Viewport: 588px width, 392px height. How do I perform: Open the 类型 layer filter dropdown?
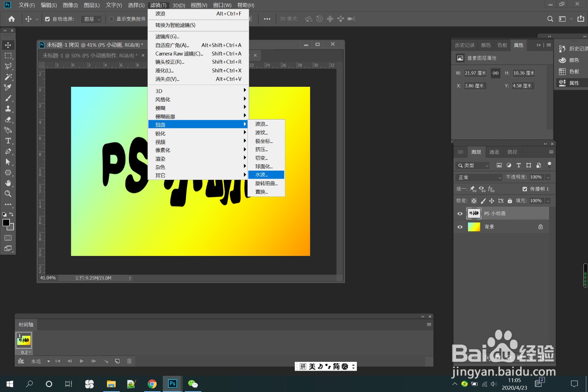pyautogui.click(x=473, y=165)
